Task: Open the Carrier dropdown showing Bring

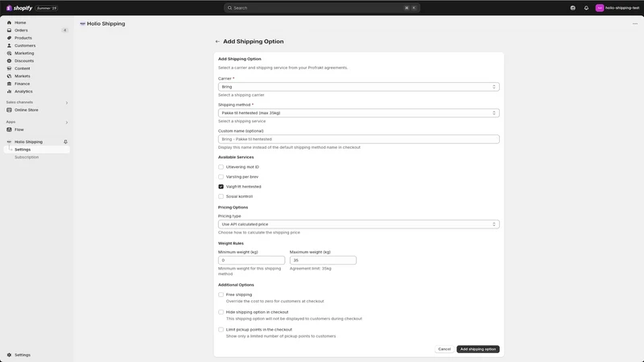Action: 358,87
